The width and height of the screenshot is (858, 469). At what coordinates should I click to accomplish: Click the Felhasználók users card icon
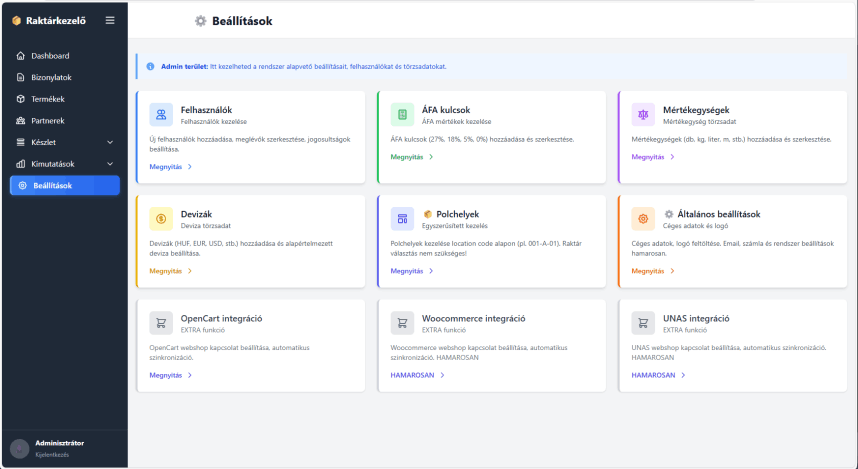tap(161, 114)
